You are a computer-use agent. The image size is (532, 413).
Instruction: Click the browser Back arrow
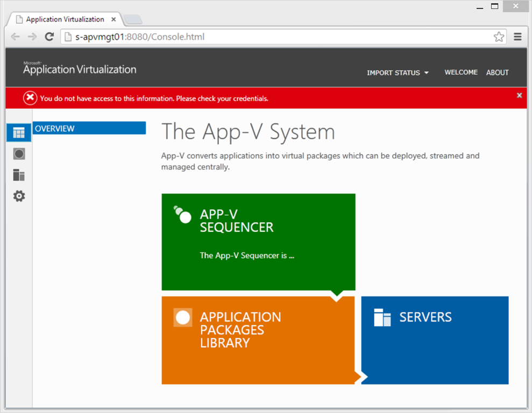tap(16, 37)
